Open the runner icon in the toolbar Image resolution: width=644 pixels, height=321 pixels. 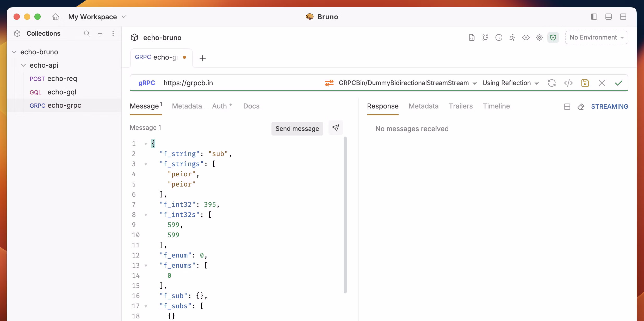pos(512,37)
